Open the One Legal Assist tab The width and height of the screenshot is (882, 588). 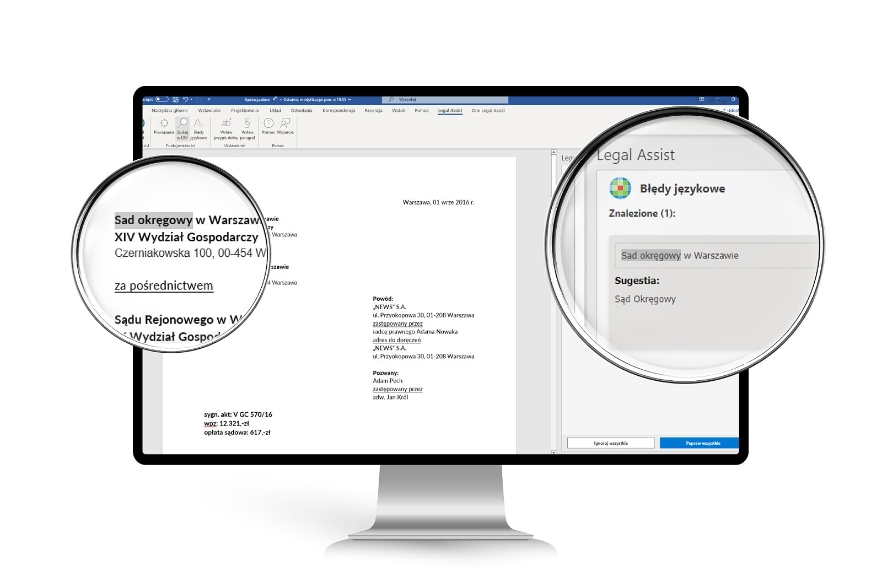click(488, 111)
